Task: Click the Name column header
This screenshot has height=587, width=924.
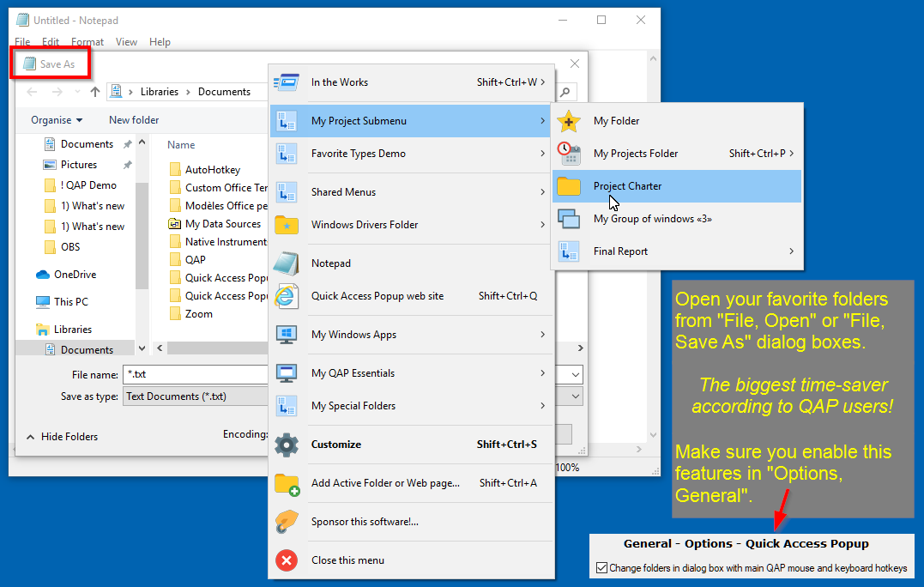Action: [x=181, y=145]
